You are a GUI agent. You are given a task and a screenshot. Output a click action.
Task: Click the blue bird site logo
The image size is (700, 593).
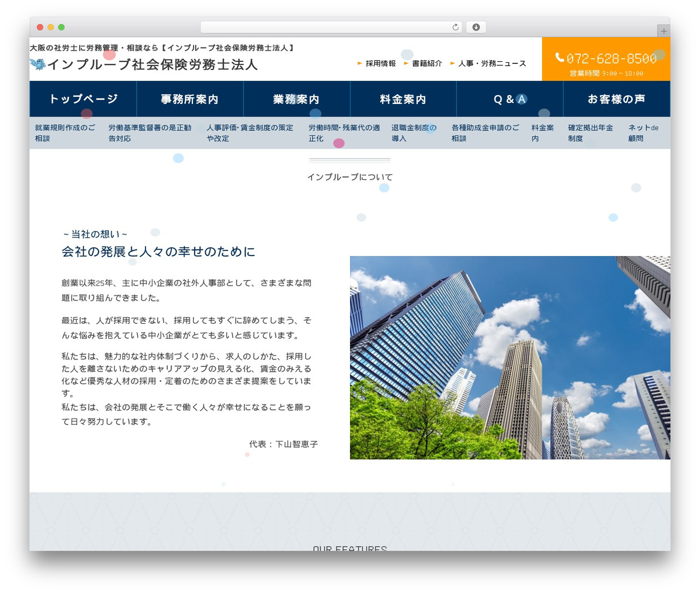pos(38,64)
